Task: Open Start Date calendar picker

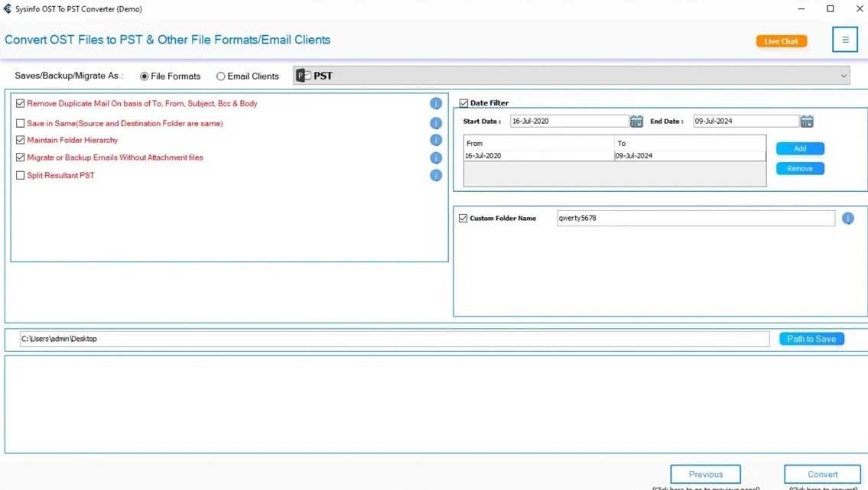Action: point(636,121)
